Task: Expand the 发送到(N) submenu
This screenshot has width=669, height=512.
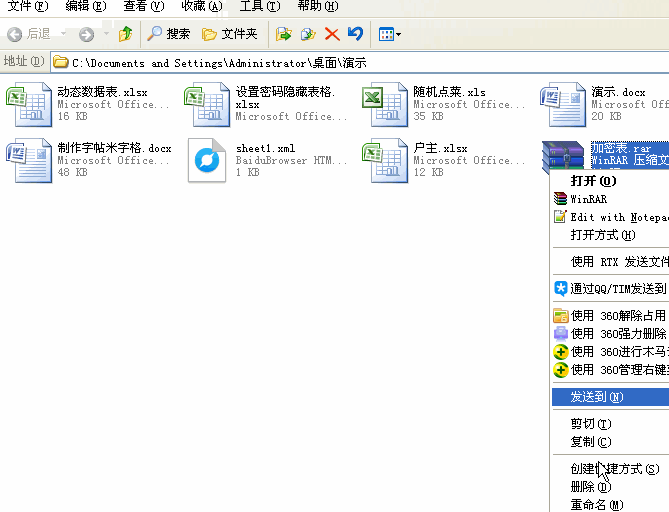Action: 611,397
